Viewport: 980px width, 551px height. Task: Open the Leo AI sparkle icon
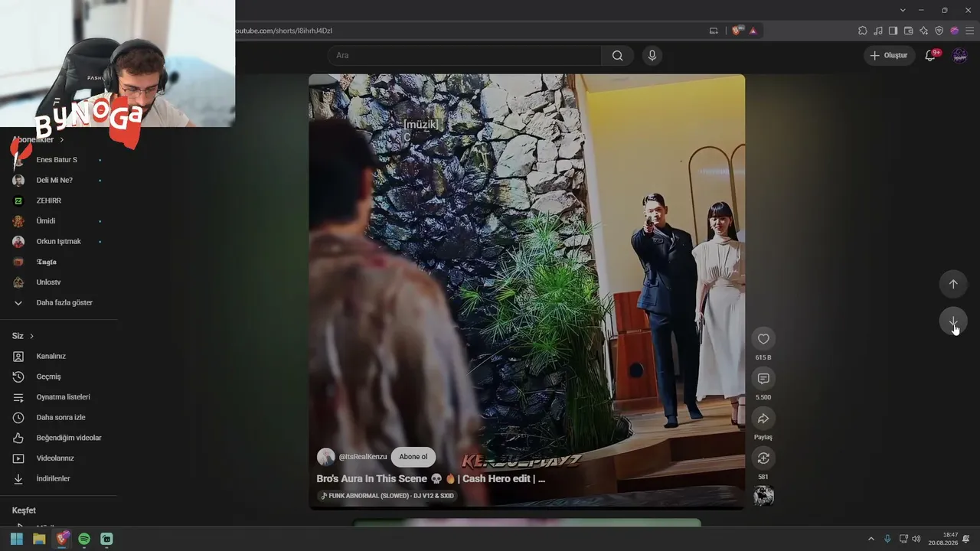(924, 31)
